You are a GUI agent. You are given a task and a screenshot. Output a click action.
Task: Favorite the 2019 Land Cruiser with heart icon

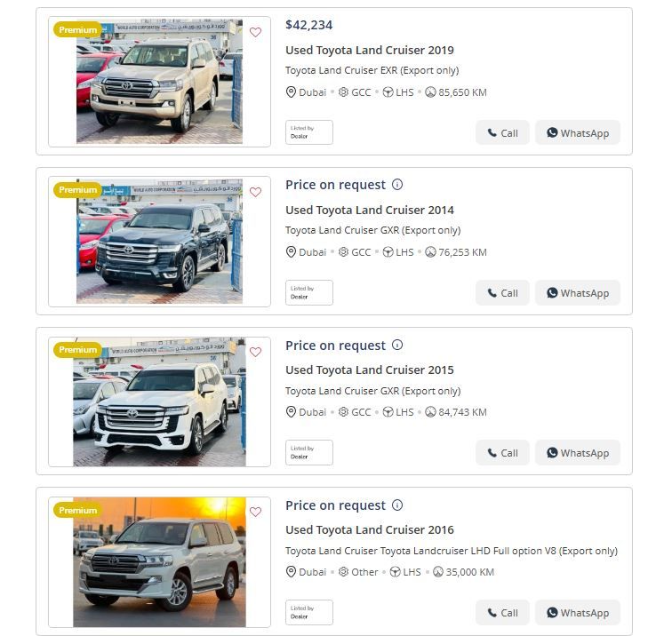[x=255, y=32]
